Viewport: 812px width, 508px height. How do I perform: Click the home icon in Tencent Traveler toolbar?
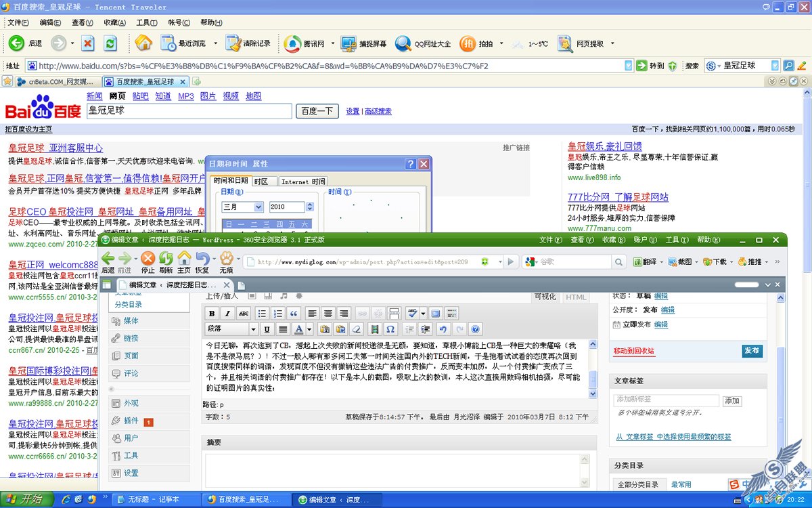143,43
